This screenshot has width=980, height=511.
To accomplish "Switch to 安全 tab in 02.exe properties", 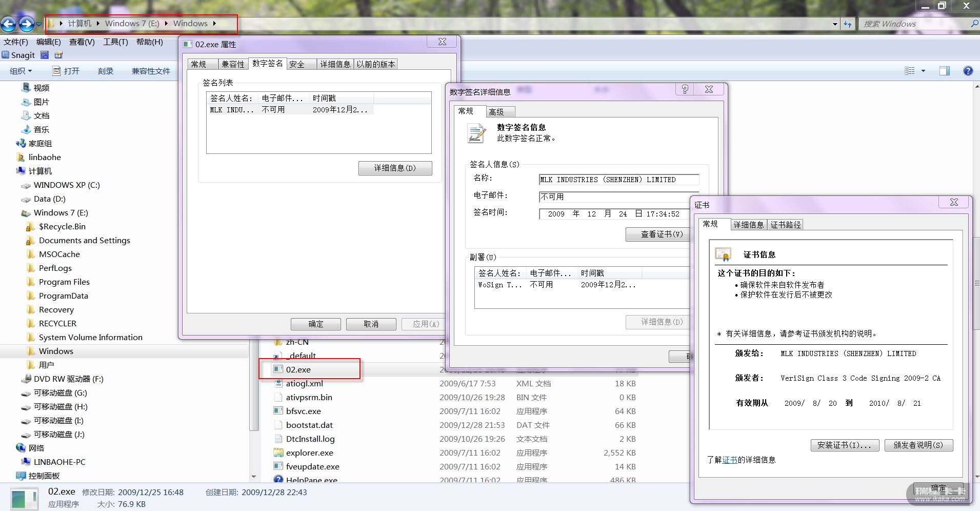I will [x=302, y=64].
